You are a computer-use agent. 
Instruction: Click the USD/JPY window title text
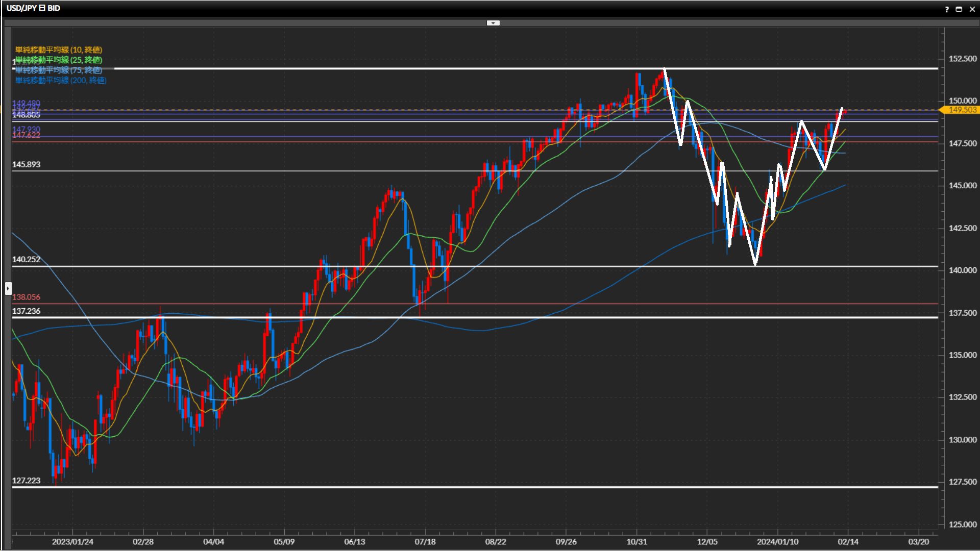tap(33, 8)
